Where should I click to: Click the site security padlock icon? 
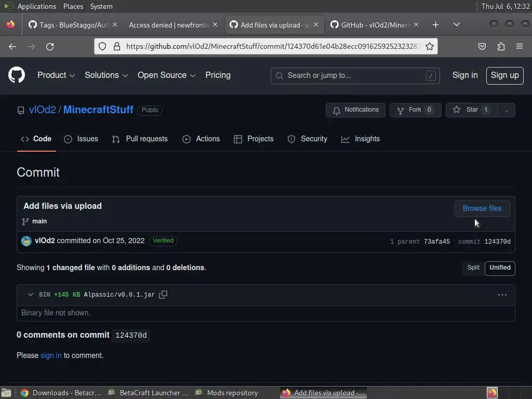pyautogui.click(x=117, y=46)
